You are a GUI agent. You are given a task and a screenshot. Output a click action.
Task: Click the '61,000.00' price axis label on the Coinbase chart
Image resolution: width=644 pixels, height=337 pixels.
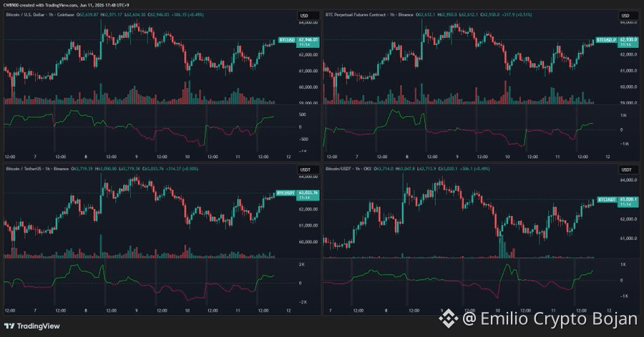click(x=308, y=71)
